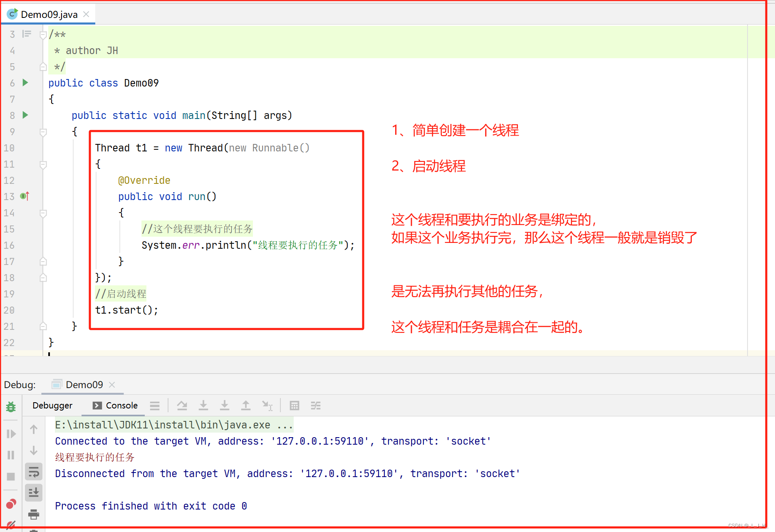Switch to the Debugger tab
This screenshot has height=532, width=775.
(52, 406)
